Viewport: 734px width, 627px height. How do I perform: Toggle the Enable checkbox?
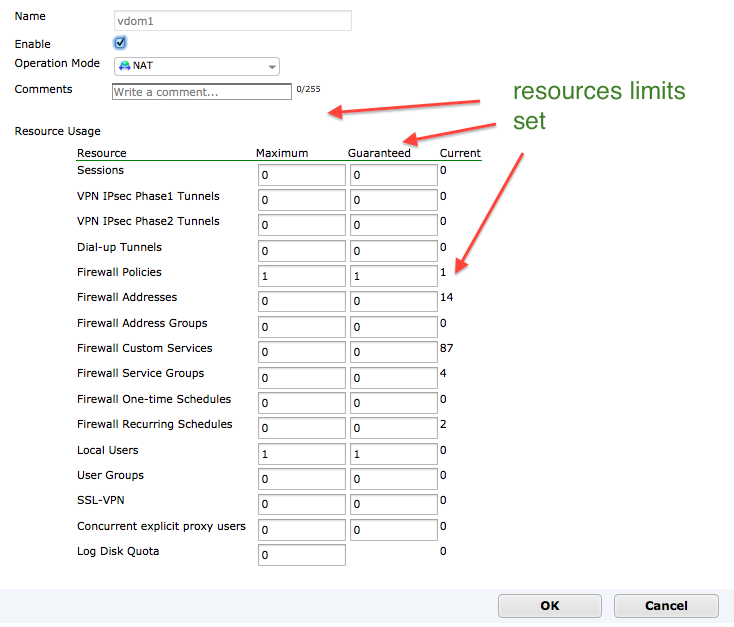[120, 43]
